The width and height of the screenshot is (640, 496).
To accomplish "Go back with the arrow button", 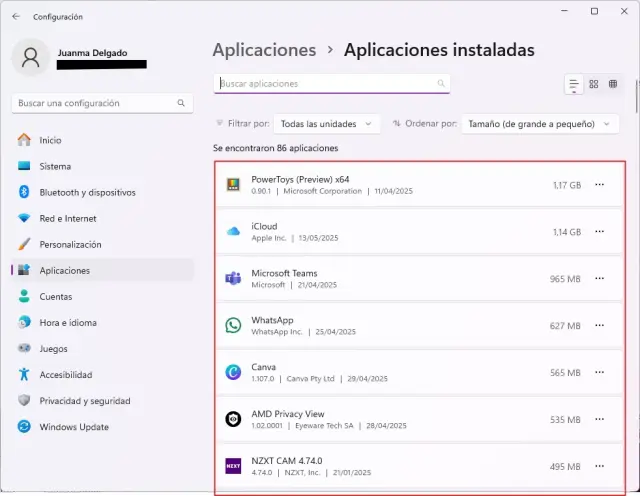I will [x=16, y=16].
